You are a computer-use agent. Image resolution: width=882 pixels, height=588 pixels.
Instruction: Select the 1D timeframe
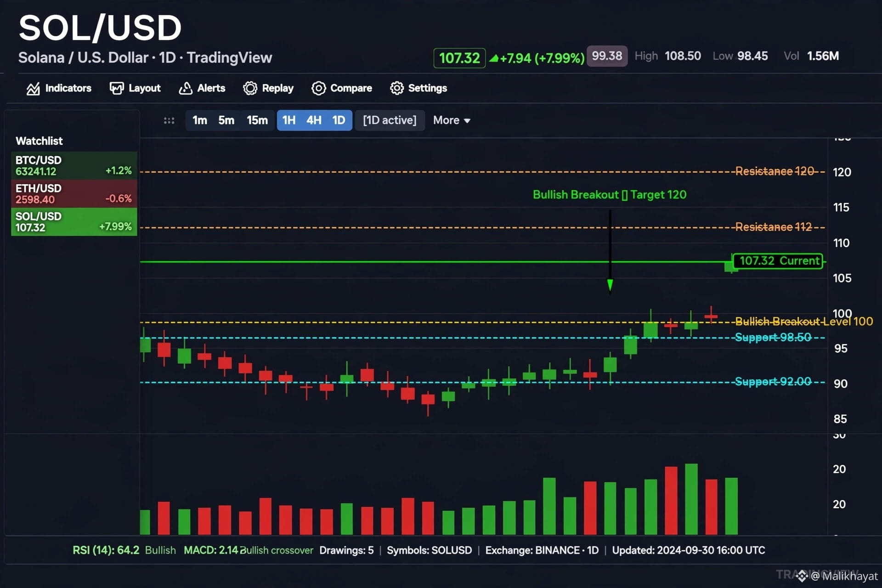coord(339,120)
